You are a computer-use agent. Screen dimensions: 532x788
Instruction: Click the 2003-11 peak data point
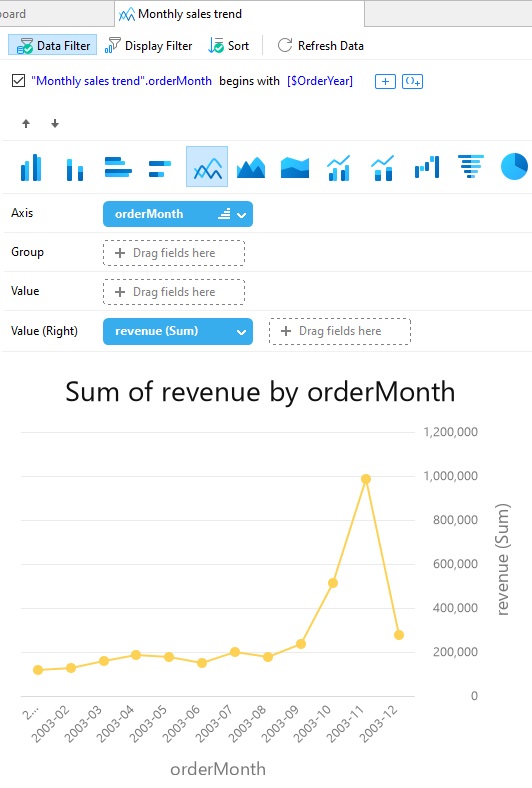[366, 479]
